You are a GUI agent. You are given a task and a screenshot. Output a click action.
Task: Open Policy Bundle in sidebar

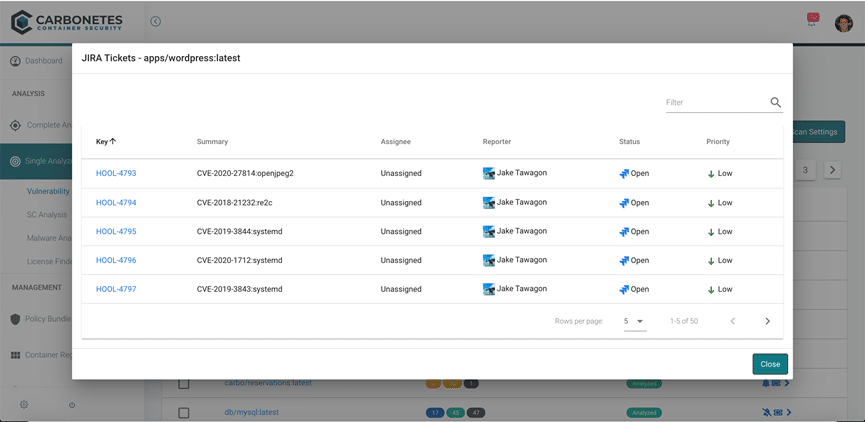tap(41, 319)
